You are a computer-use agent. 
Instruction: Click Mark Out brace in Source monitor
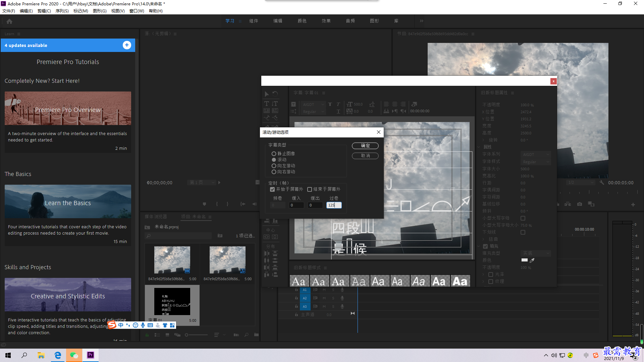pyautogui.click(x=227, y=204)
